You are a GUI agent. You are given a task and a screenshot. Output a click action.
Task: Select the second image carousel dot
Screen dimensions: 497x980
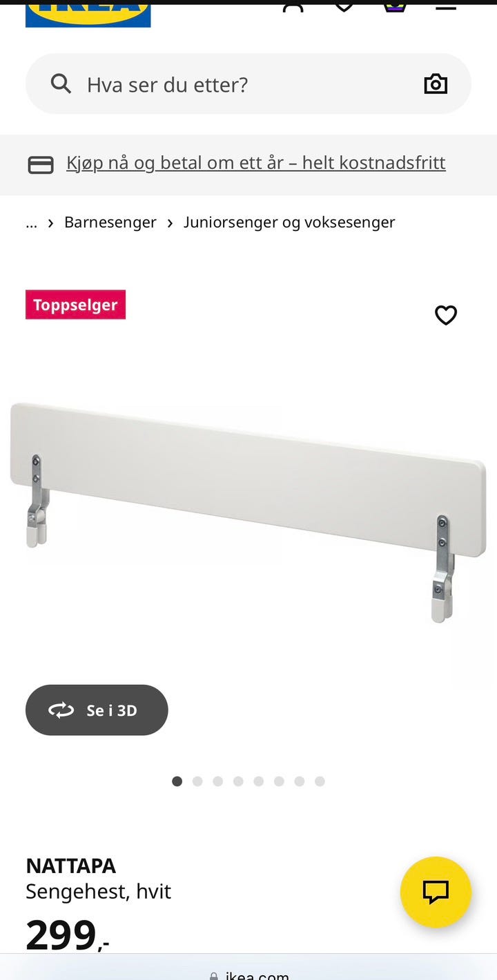point(197,781)
